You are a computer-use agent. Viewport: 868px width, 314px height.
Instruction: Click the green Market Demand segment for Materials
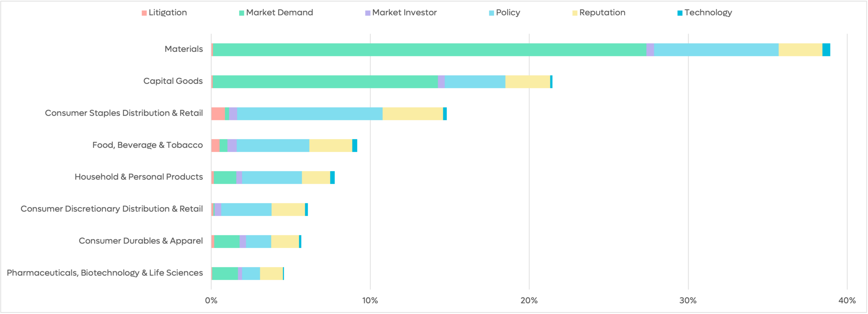click(429, 50)
